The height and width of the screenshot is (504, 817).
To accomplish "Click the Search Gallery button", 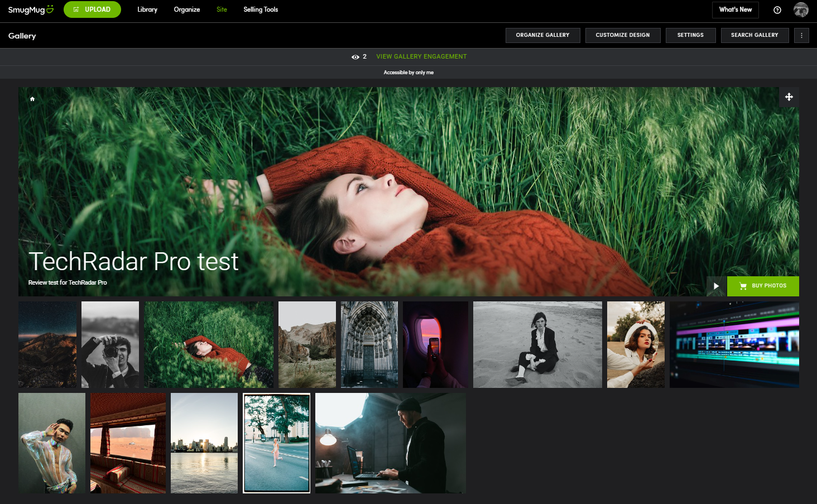I will tap(754, 35).
